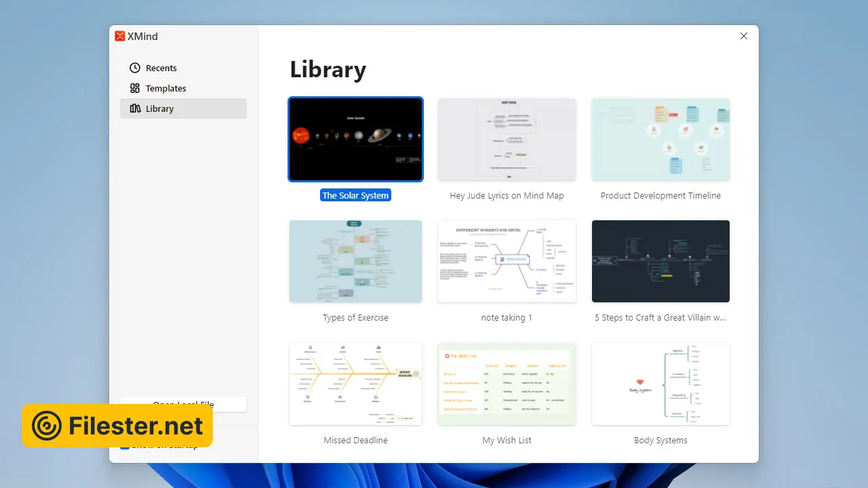Viewport: 868px width, 488px height.
Task: Click the grid icon beside Templates
Action: coord(135,88)
